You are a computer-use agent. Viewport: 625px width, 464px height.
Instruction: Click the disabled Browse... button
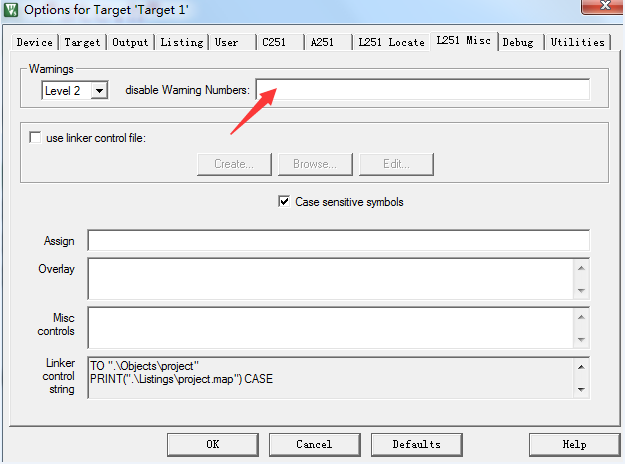(315, 164)
